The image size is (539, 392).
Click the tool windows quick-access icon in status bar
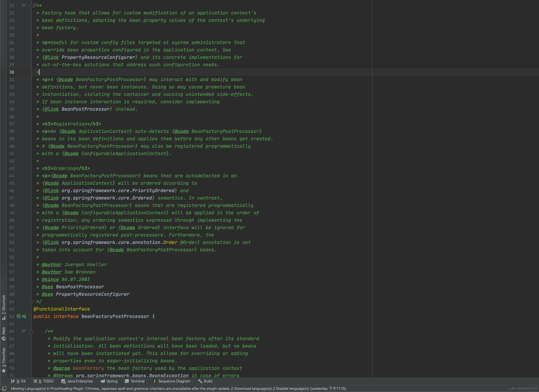[4, 388]
